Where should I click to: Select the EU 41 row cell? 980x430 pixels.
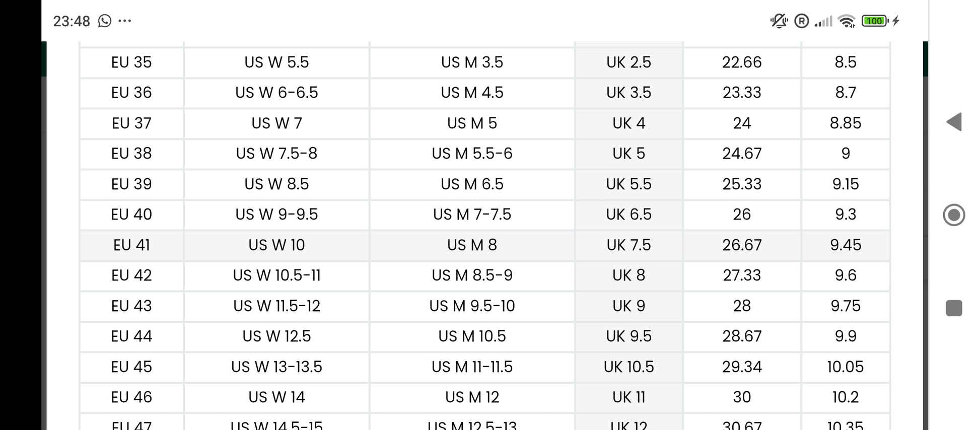[131, 245]
